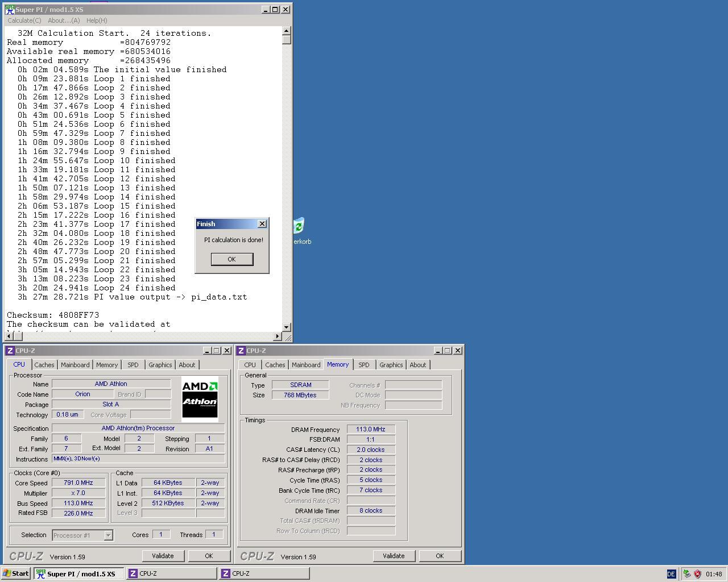The width and height of the screenshot is (728, 582).
Task: Click the Rated FSB 226.0 MHz field
Action: 78,513
